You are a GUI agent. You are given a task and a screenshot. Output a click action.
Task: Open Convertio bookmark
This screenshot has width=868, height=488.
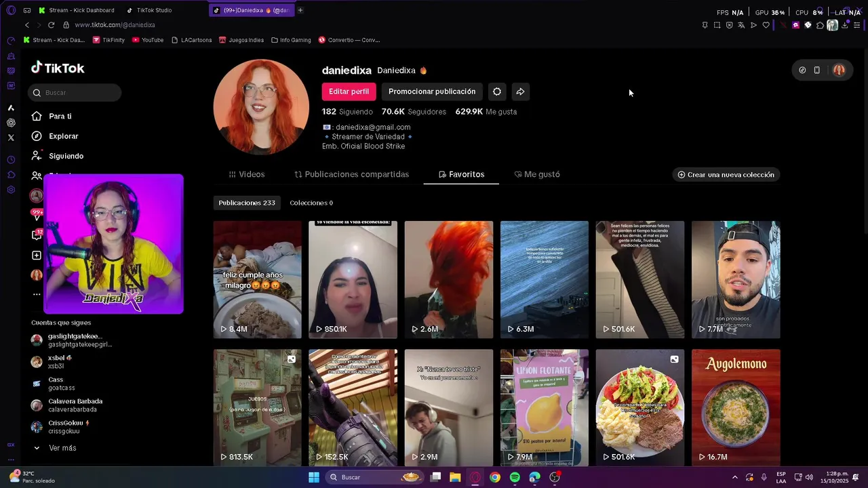point(349,40)
